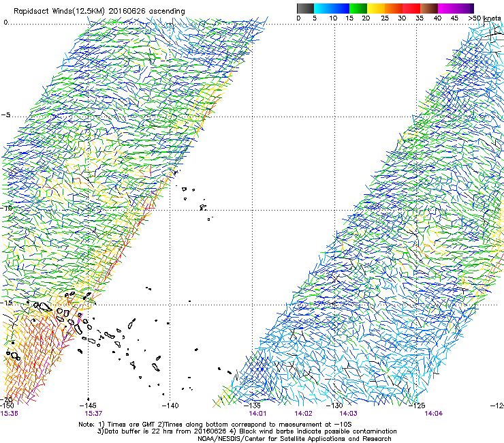Click the latitude label '-10' on left axis
Screen dimensions: 504x443
pyautogui.click(x=6, y=208)
